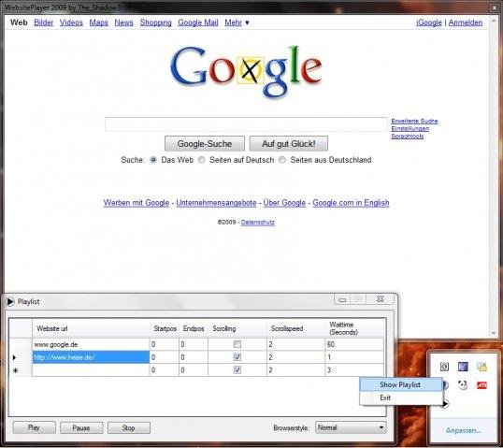Open the 'Bilder' tab on Google

point(44,22)
